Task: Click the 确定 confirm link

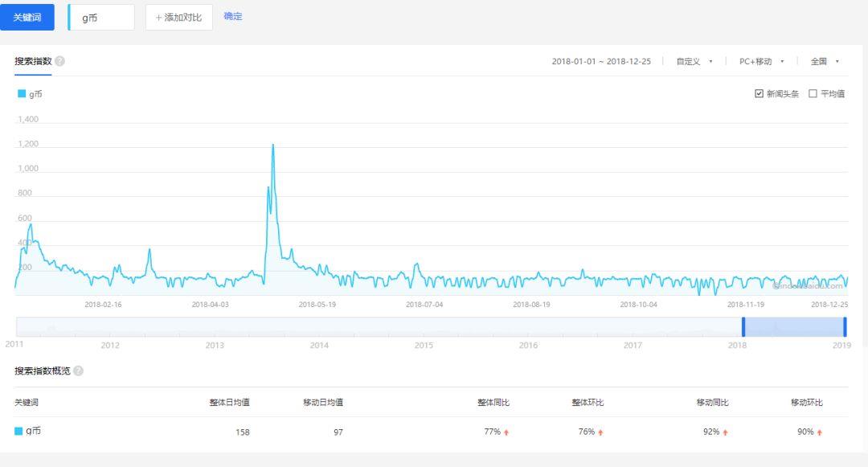Action: point(233,16)
